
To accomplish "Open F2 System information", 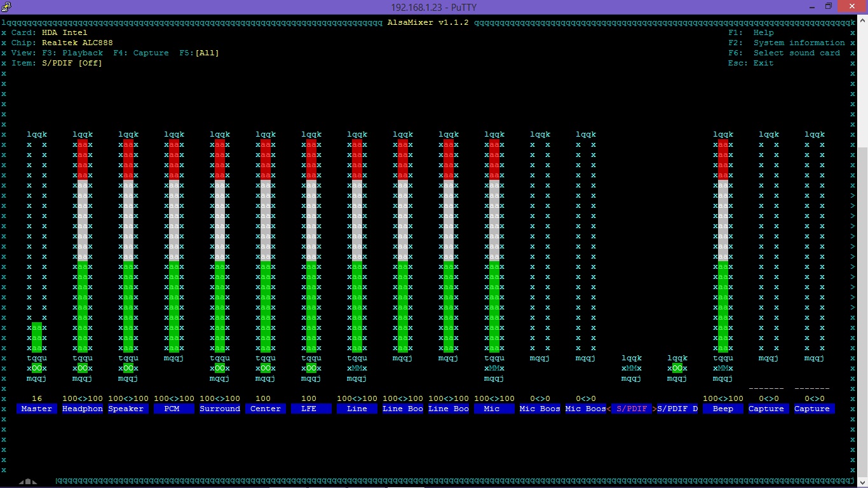I will pyautogui.click(x=787, y=43).
